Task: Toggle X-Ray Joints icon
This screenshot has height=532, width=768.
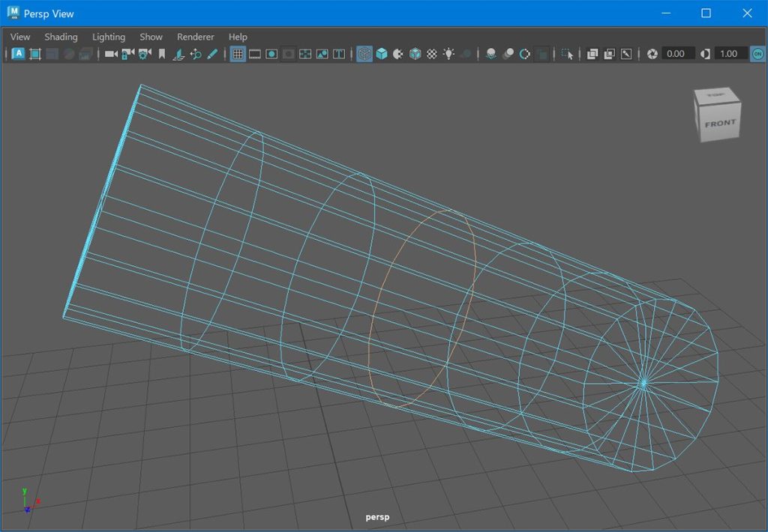Action: [x=626, y=54]
